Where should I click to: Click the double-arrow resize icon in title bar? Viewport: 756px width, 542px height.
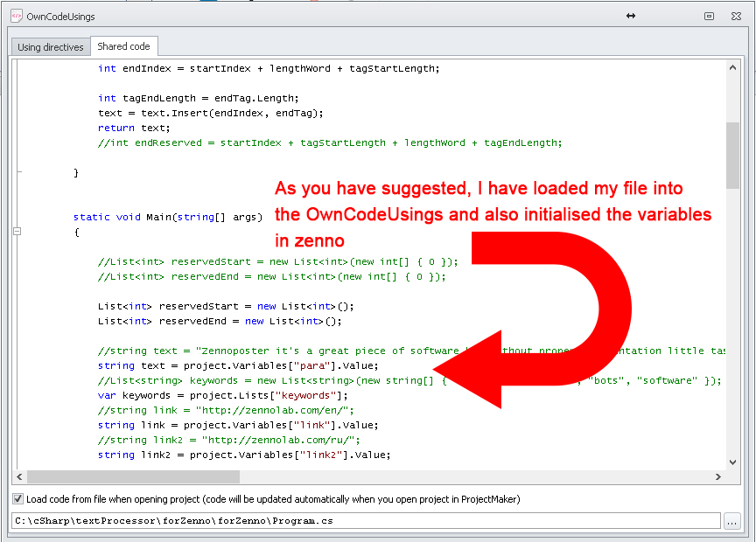pos(631,16)
